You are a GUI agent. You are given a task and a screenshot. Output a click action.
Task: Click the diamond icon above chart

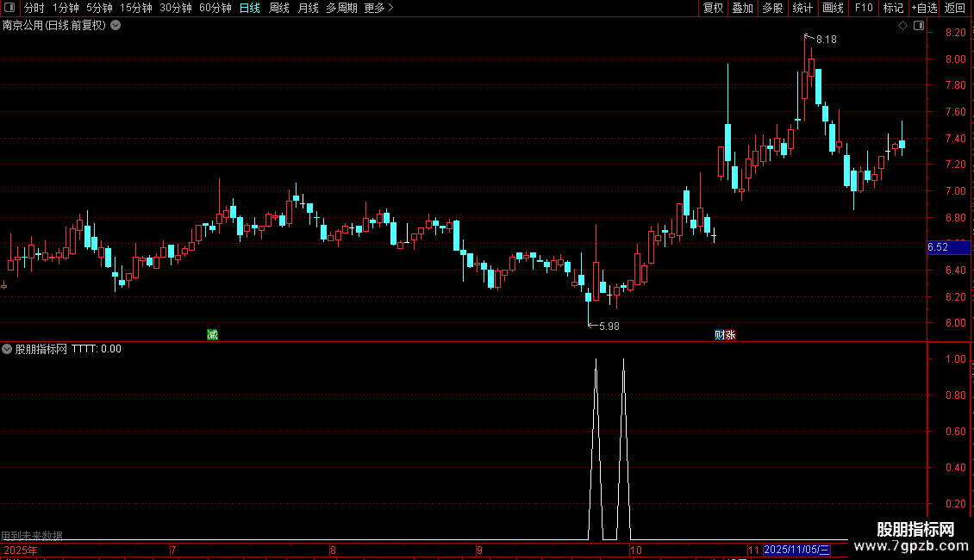(x=902, y=26)
